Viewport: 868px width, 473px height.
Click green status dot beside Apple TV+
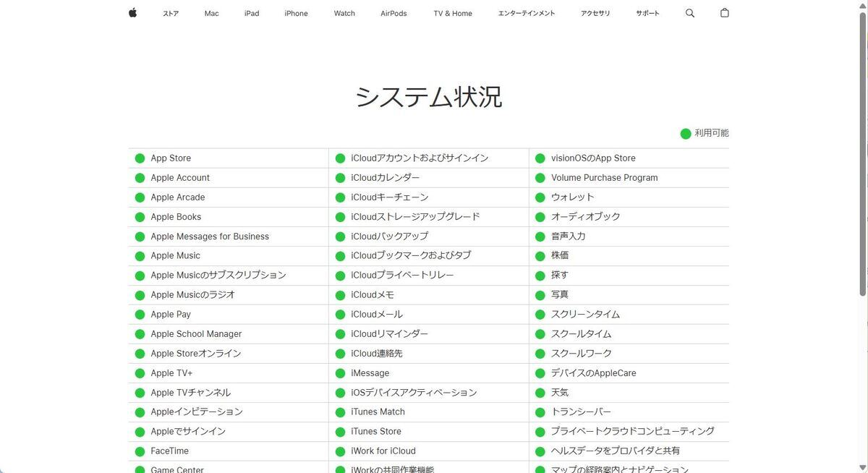(140, 373)
